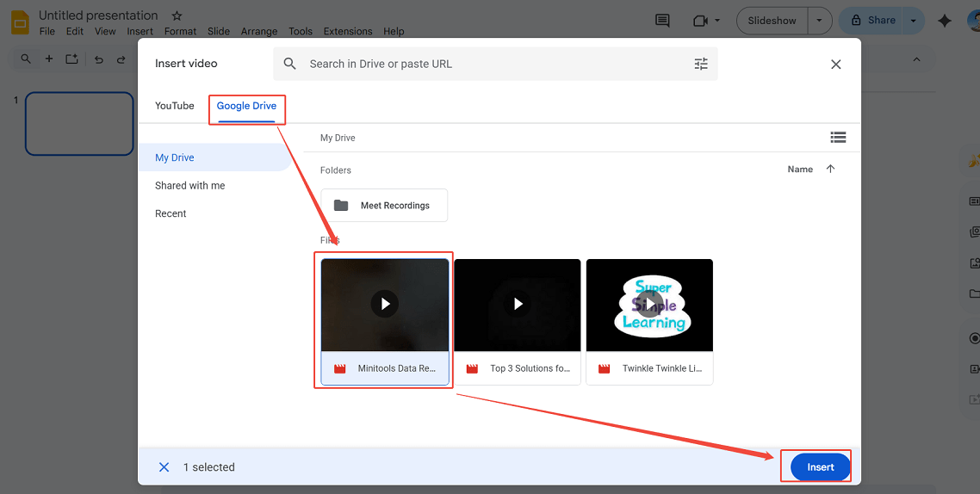Click the My Drive breadcrumb
Viewport: 980px width, 494px height.
click(x=338, y=138)
